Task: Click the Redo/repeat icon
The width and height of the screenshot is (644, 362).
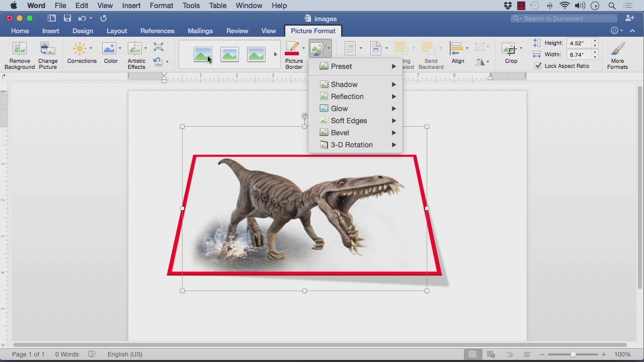Action: tap(104, 18)
